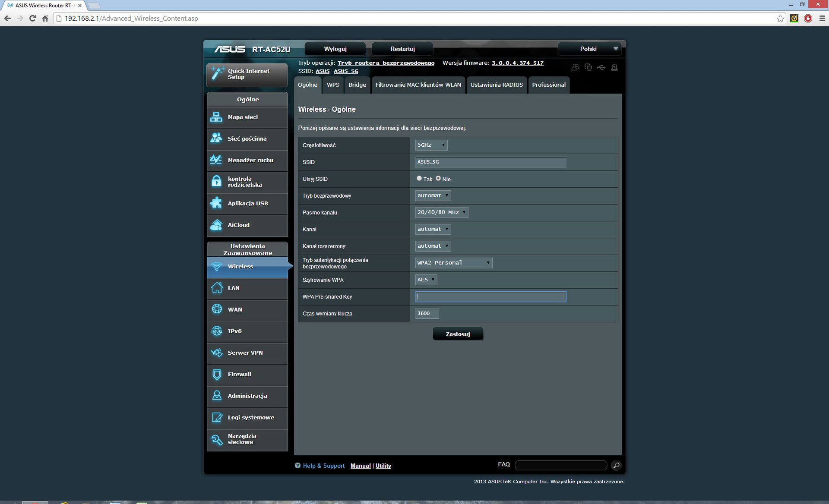829x504 pixels.
Task: Click the Wyloguj button
Action: coord(335,49)
